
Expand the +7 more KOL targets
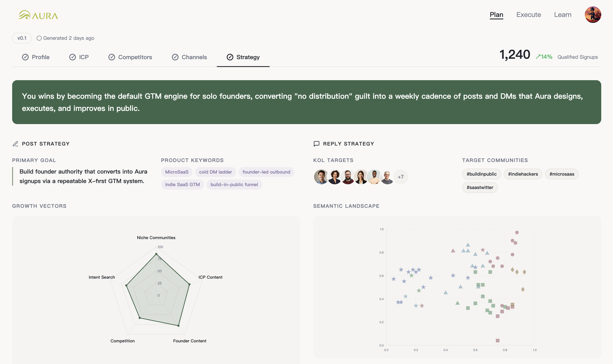coord(400,177)
